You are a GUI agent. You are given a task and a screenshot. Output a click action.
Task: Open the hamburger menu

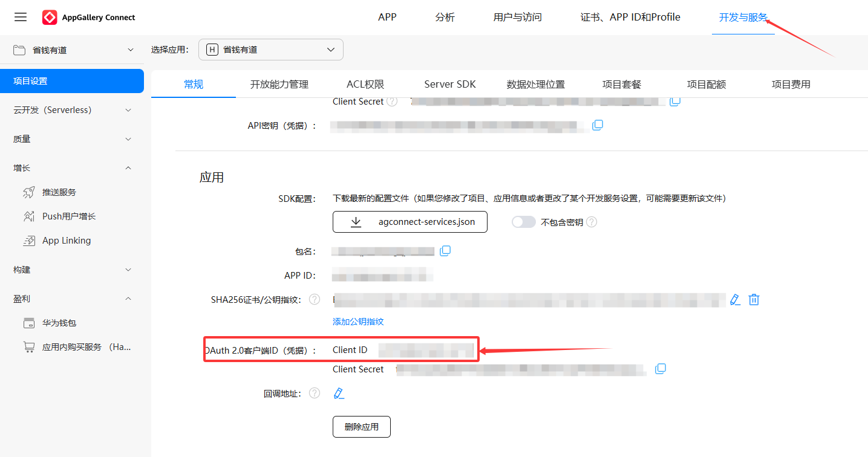tap(21, 17)
